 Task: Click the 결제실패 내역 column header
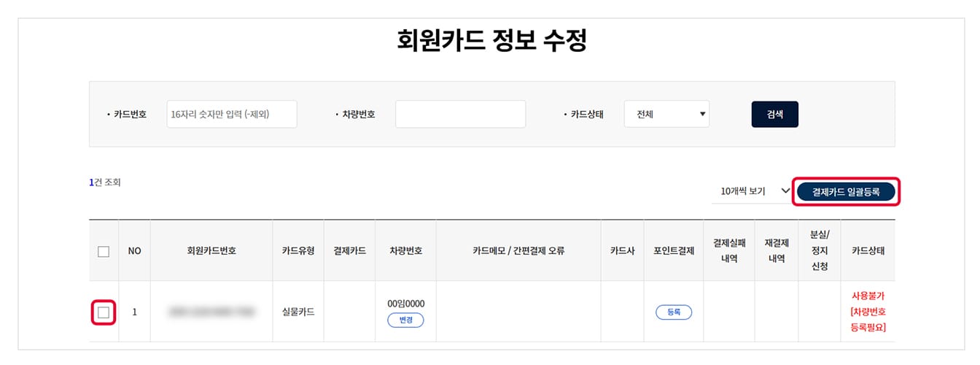click(x=729, y=251)
